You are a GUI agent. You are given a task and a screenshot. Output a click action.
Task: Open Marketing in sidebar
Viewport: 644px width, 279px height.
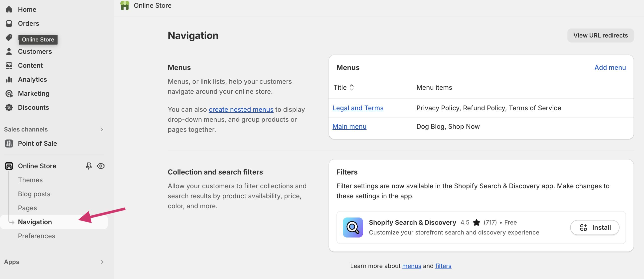coord(34,94)
